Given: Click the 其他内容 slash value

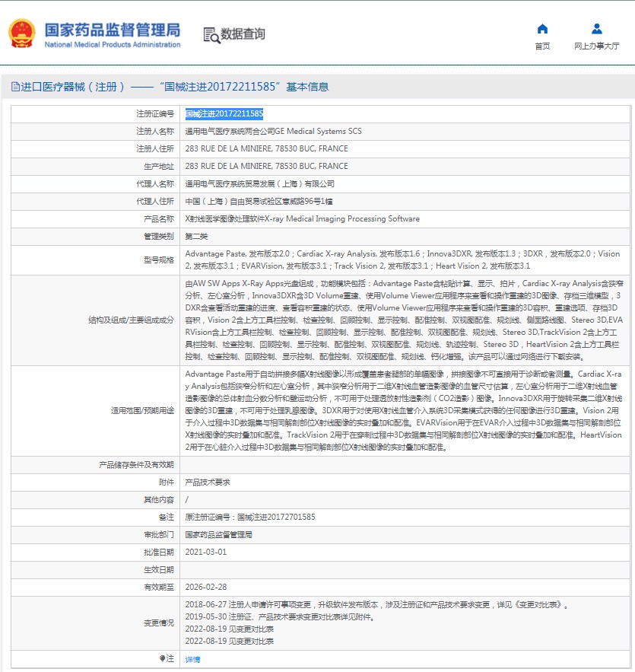Looking at the screenshot, I should click(x=186, y=500).
